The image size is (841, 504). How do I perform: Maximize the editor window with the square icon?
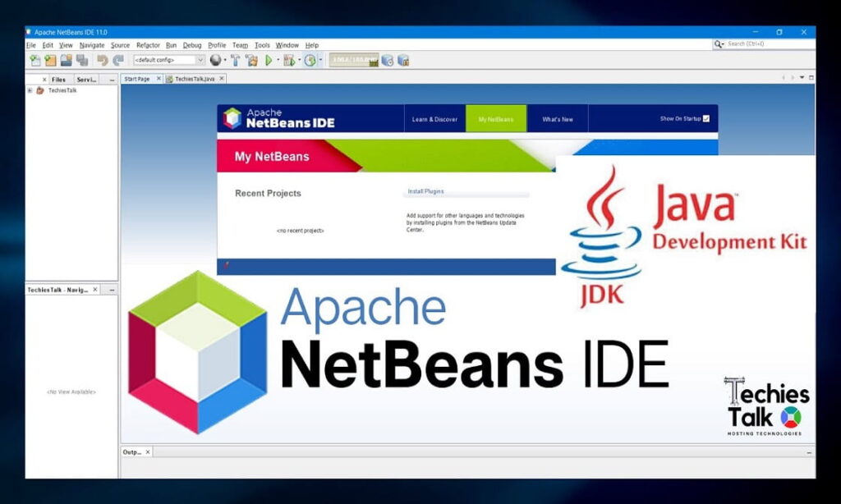[811, 78]
